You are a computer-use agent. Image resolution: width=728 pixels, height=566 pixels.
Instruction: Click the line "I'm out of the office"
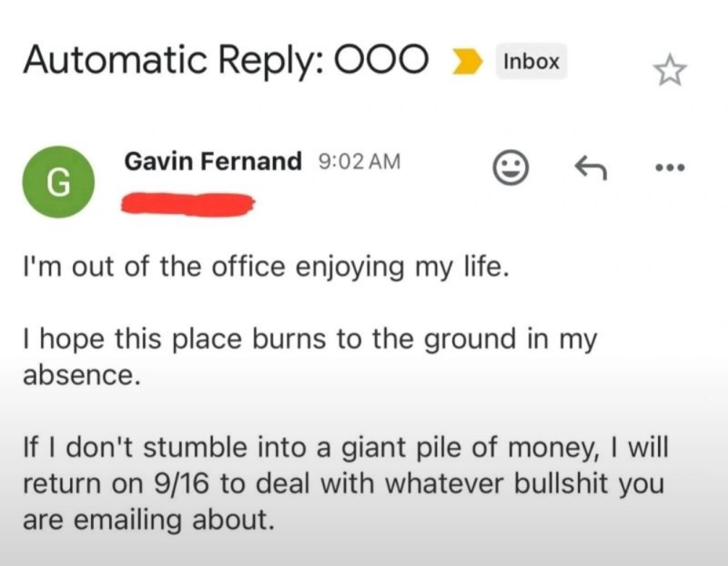tap(263, 267)
